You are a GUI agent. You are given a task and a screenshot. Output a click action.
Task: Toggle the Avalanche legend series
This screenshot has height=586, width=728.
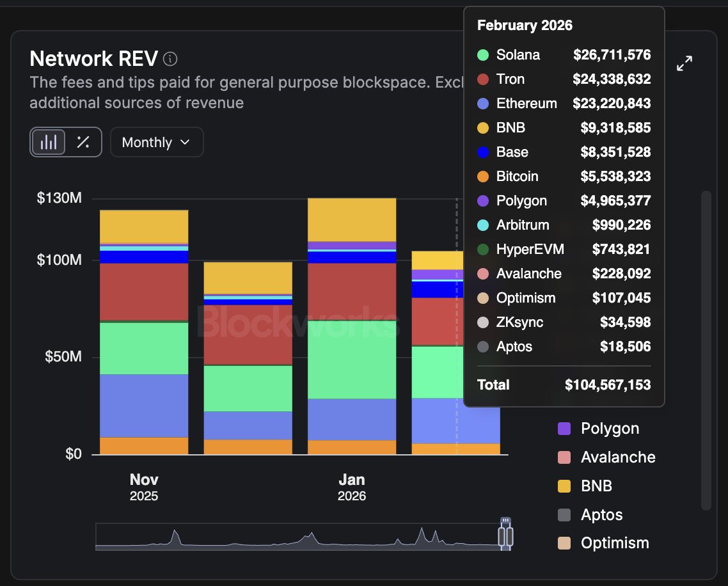coord(617,457)
